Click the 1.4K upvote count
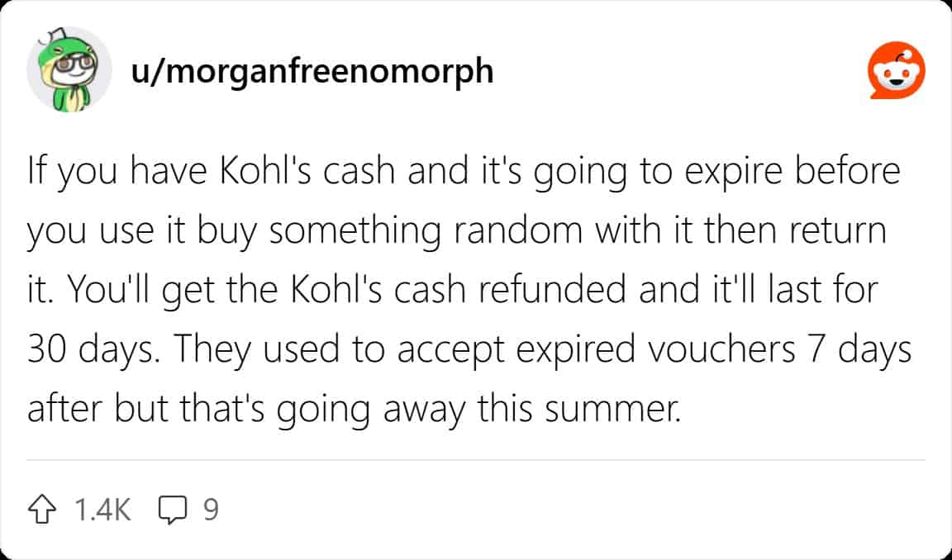 [x=102, y=510]
